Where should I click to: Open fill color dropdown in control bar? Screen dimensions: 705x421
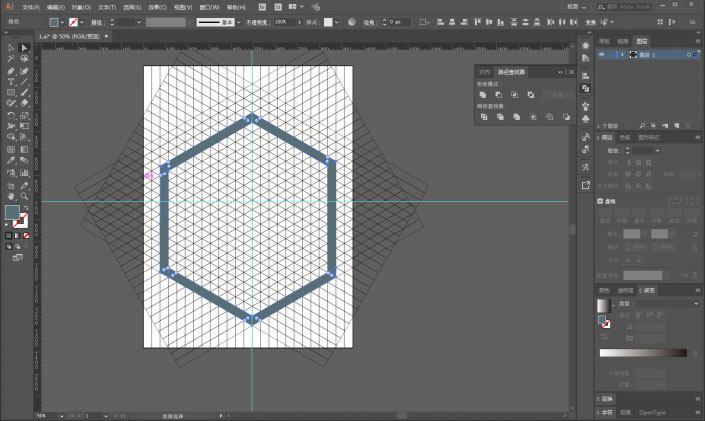coord(62,22)
